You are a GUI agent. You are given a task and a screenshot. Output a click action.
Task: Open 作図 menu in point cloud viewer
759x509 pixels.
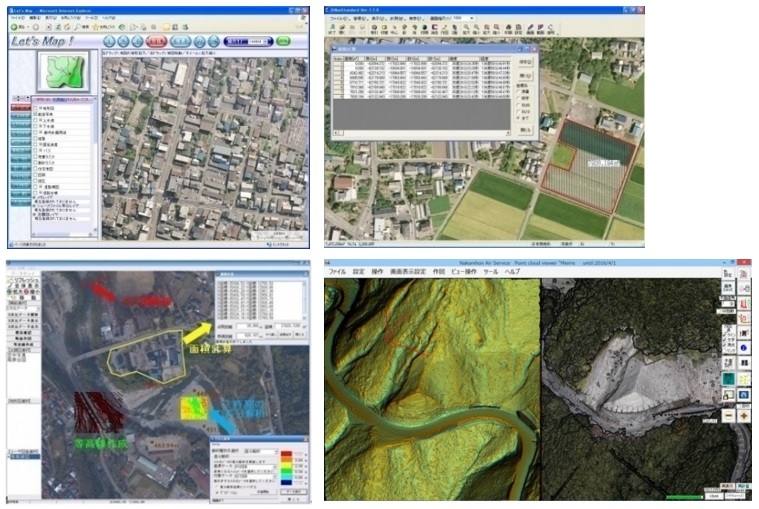tap(439, 271)
